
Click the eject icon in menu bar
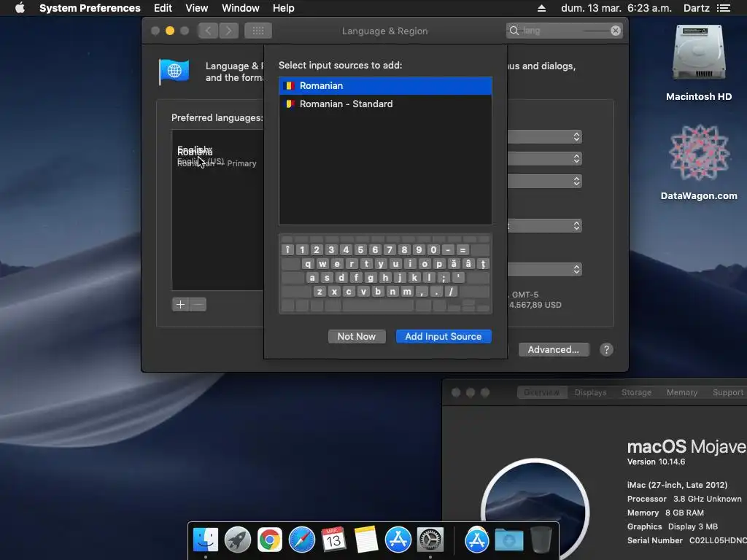(541, 8)
